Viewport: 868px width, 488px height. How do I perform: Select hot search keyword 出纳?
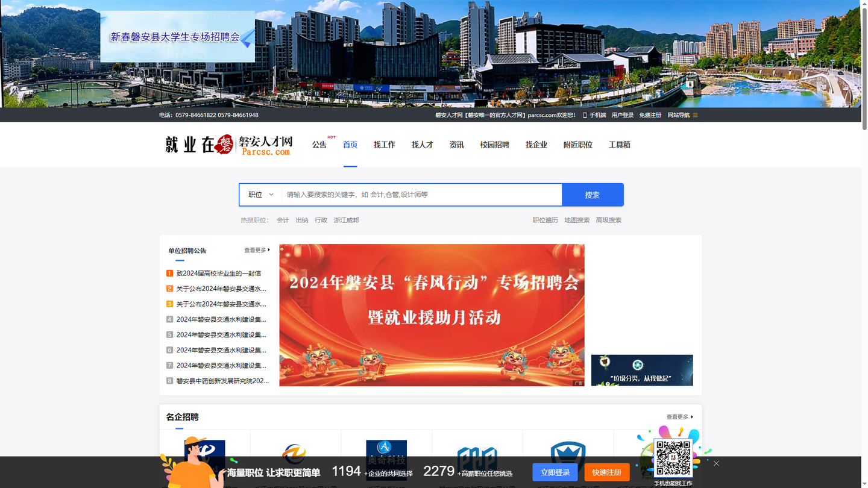302,220
